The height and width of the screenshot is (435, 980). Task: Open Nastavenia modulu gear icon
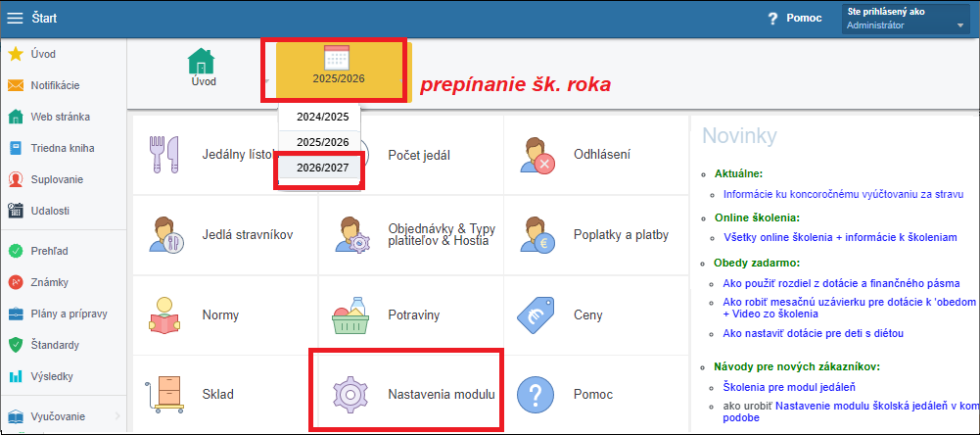(350, 394)
